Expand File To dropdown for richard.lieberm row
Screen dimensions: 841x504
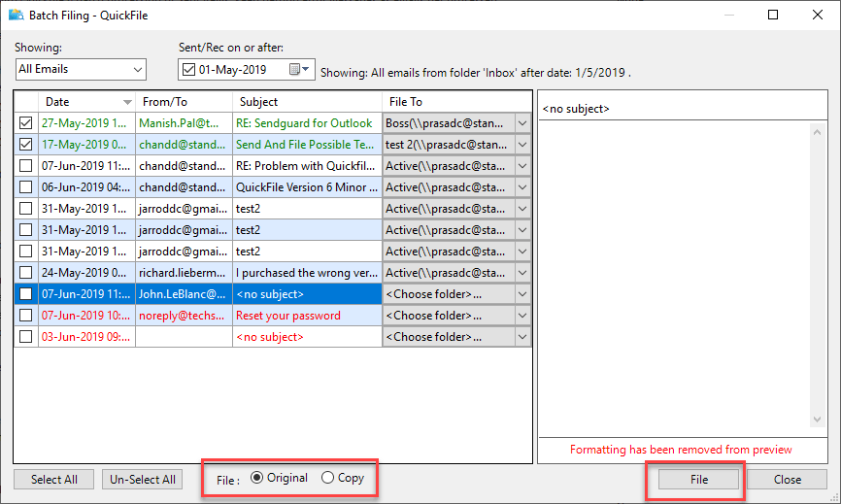pyautogui.click(x=522, y=273)
